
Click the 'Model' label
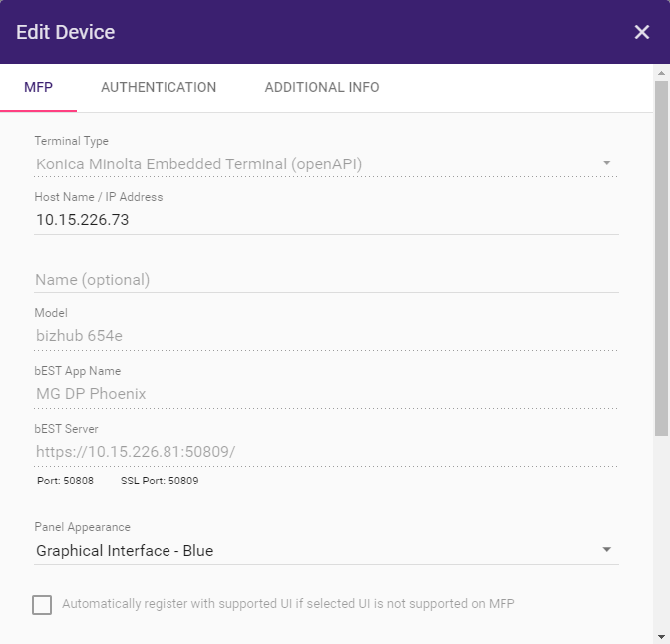tap(51, 313)
